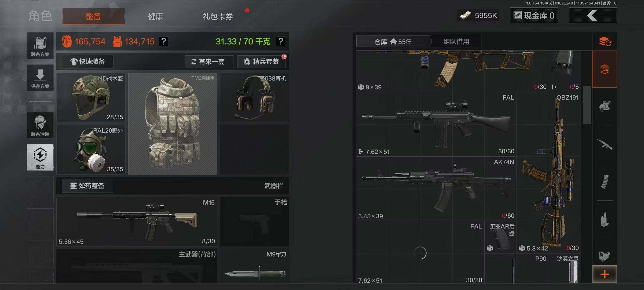Select the AK74N in storage
The width and height of the screenshot is (644, 290).
tap(436, 189)
